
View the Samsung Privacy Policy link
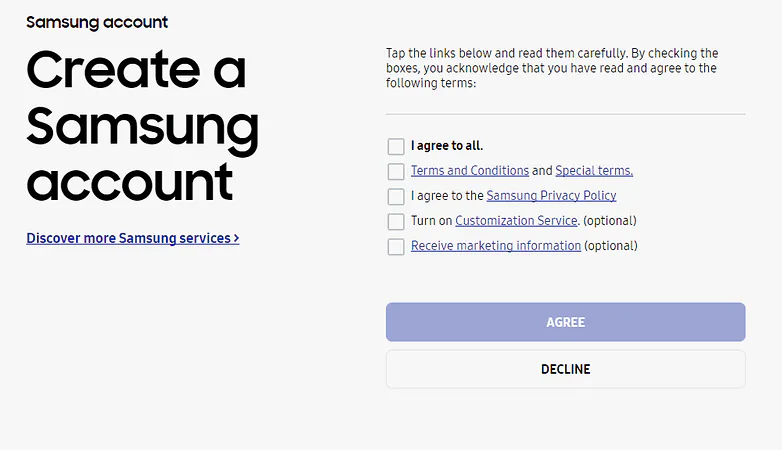(551, 196)
